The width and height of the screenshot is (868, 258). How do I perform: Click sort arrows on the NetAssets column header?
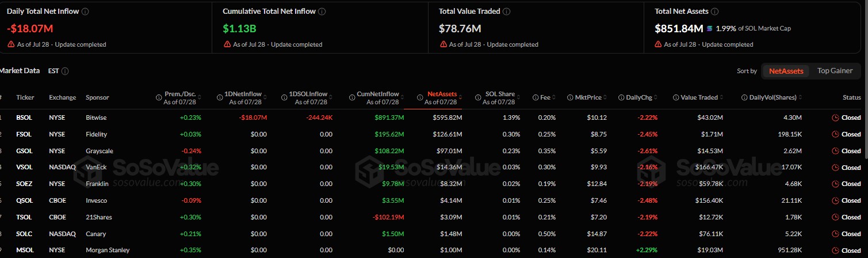pyautogui.click(x=461, y=97)
